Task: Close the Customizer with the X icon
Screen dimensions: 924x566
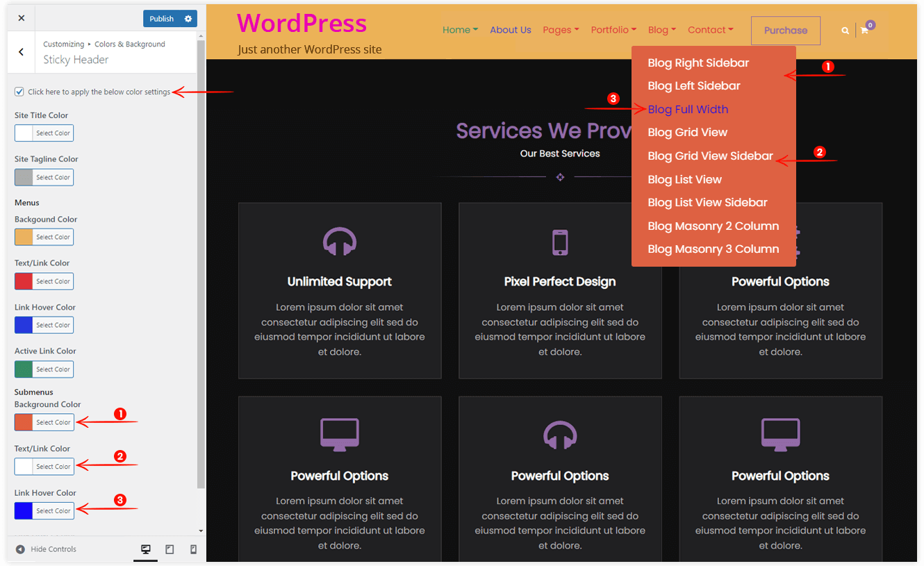Action: pyautogui.click(x=21, y=18)
